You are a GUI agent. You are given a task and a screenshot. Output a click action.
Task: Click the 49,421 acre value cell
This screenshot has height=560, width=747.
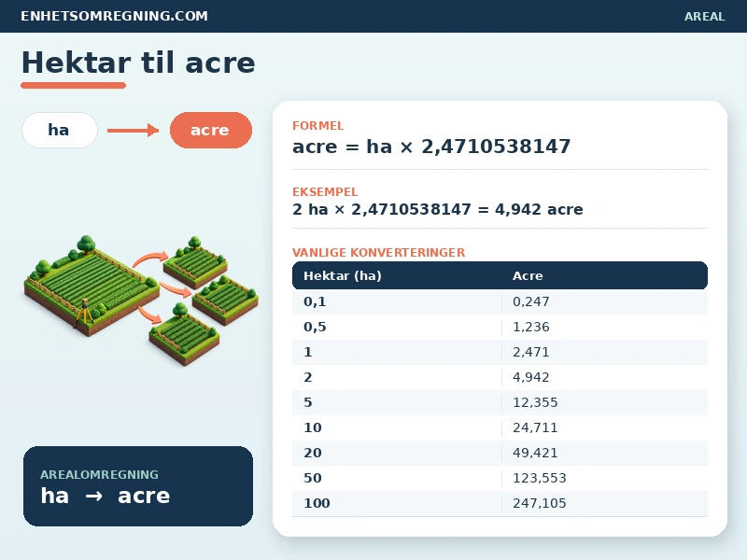pyautogui.click(x=535, y=453)
